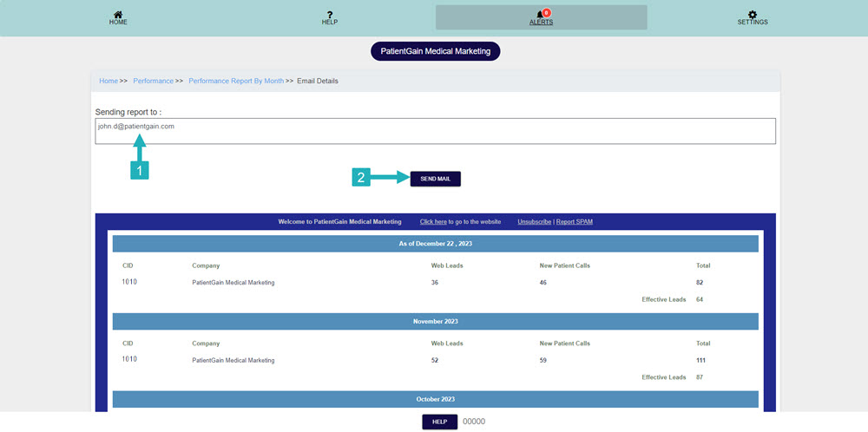868x432 pixels.
Task: Select December Web Leads value 36
Action: coord(435,283)
